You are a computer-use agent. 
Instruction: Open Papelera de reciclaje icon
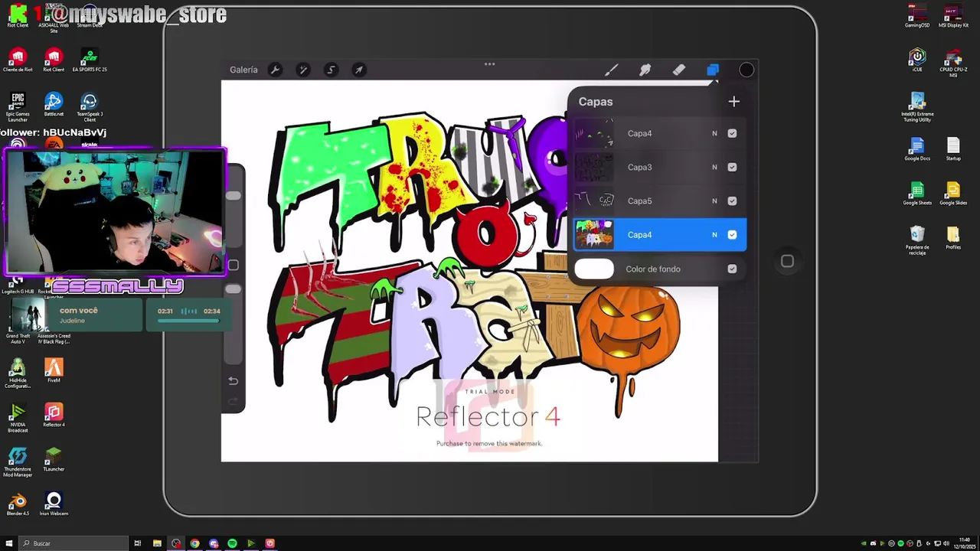tap(917, 240)
